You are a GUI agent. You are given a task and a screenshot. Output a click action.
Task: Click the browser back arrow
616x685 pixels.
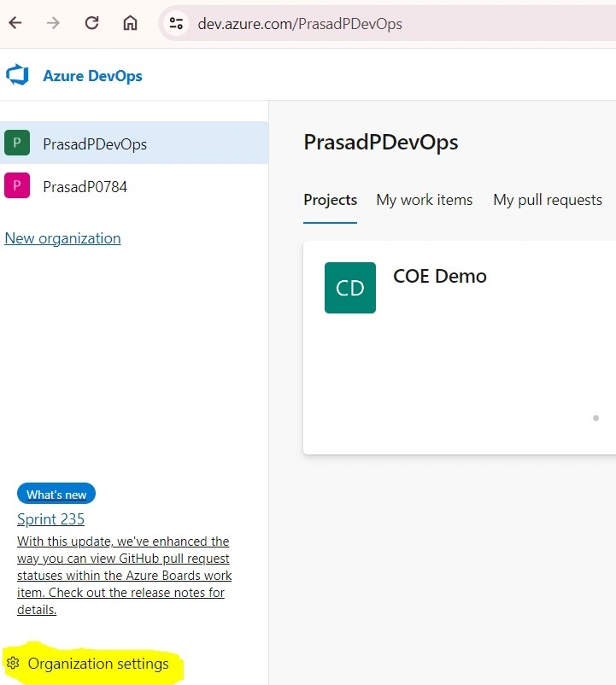[x=15, y=23]
